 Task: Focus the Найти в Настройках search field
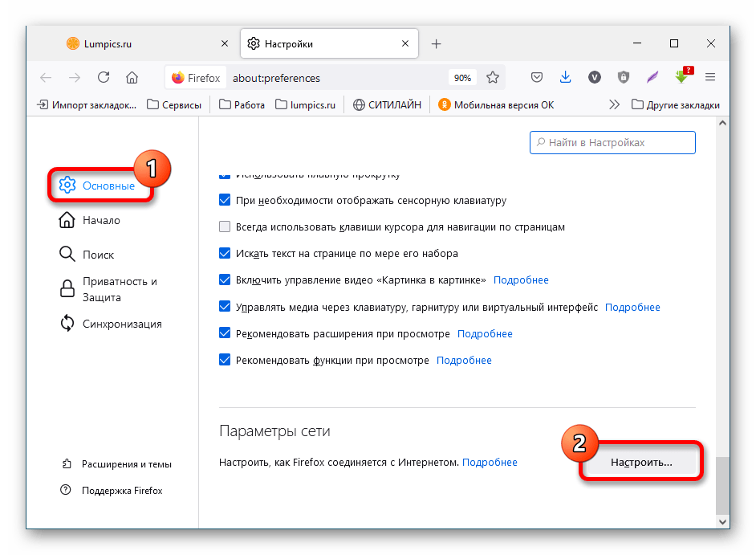pos(612,142)
